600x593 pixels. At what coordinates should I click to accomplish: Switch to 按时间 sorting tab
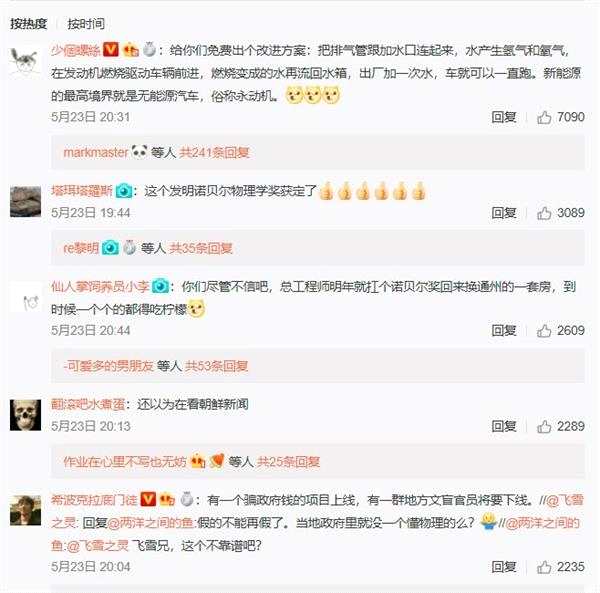(x=86, y=24)
